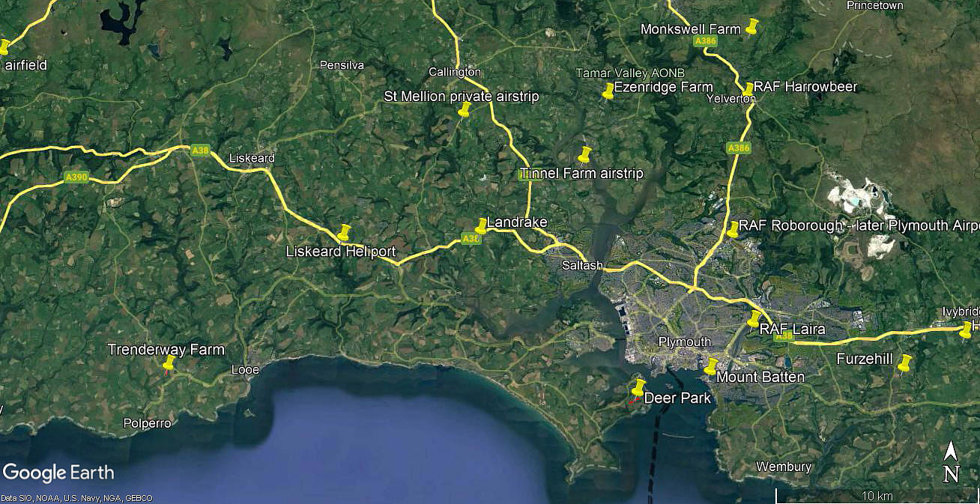Click the Deer Park pushpin marker

(638, 389)
